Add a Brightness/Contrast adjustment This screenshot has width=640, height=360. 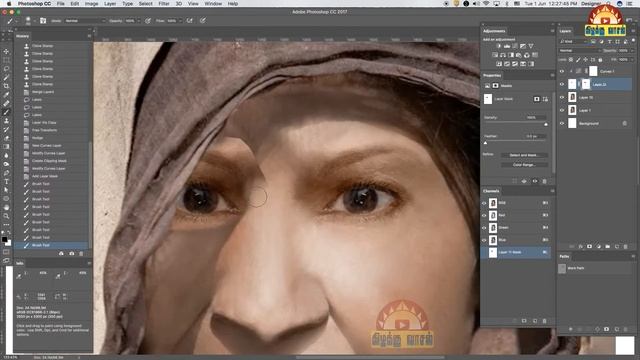(x=499, y=46)
